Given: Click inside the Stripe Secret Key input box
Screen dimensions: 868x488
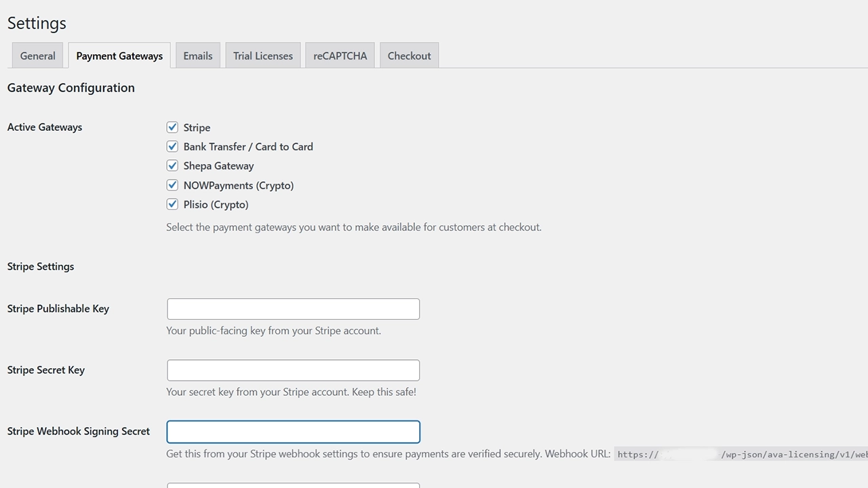Looking at the screenshot, I should 293,370.
